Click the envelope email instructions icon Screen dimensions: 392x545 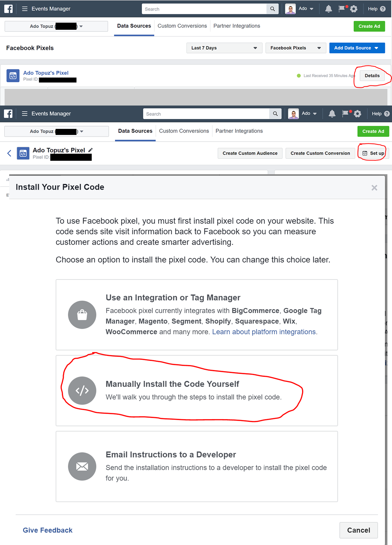point(82,466)
